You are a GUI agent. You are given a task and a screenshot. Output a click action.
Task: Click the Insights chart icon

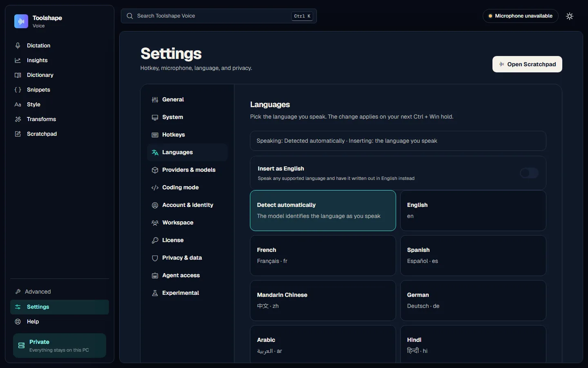18,60
